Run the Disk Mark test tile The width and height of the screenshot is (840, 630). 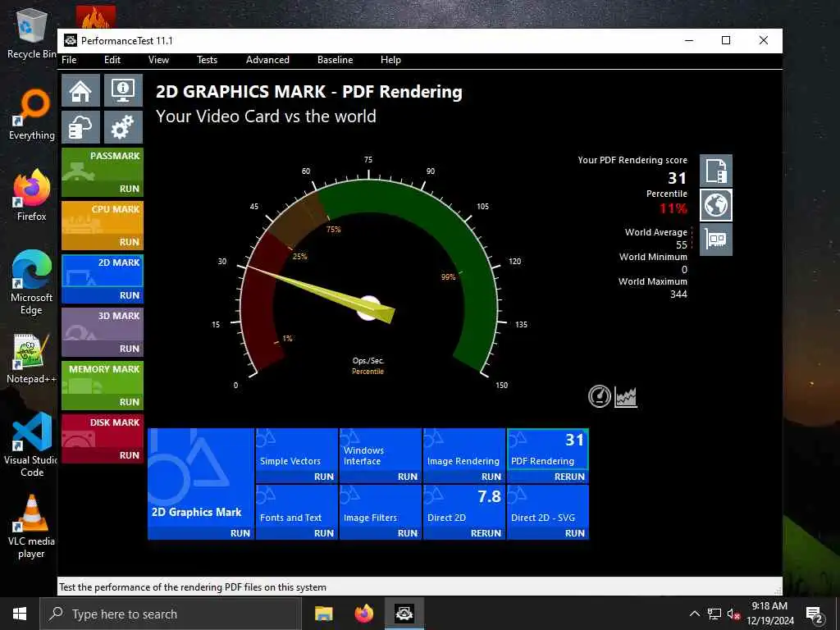click(103, 438)
